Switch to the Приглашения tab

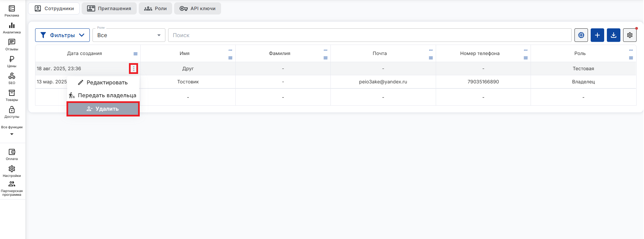tap(109, 8)
